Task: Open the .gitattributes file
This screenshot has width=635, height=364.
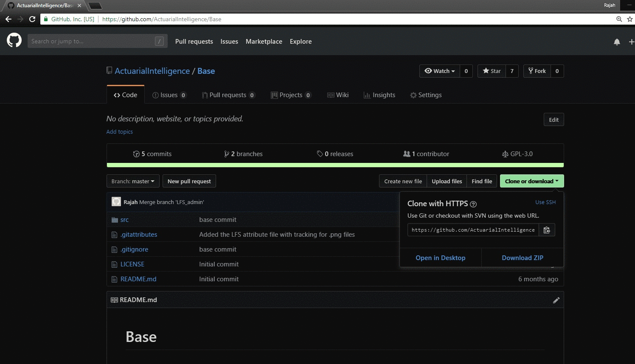Action: click(139, 235)
